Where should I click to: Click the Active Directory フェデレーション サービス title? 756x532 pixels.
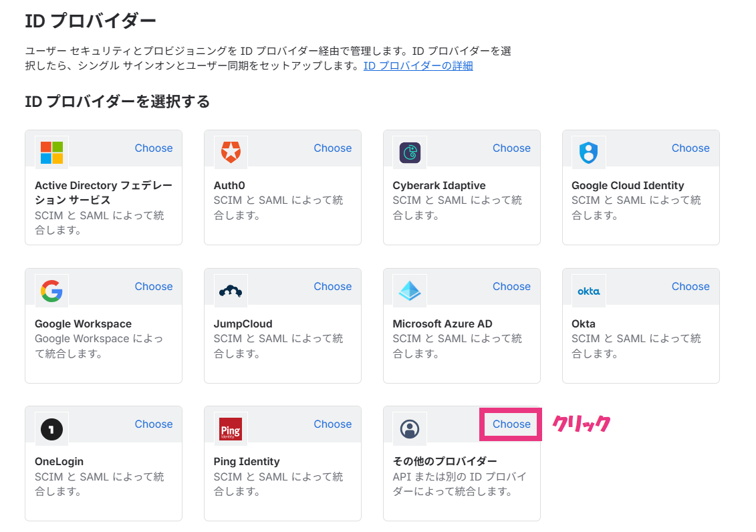pyautogui.click(x=103, y=192)
